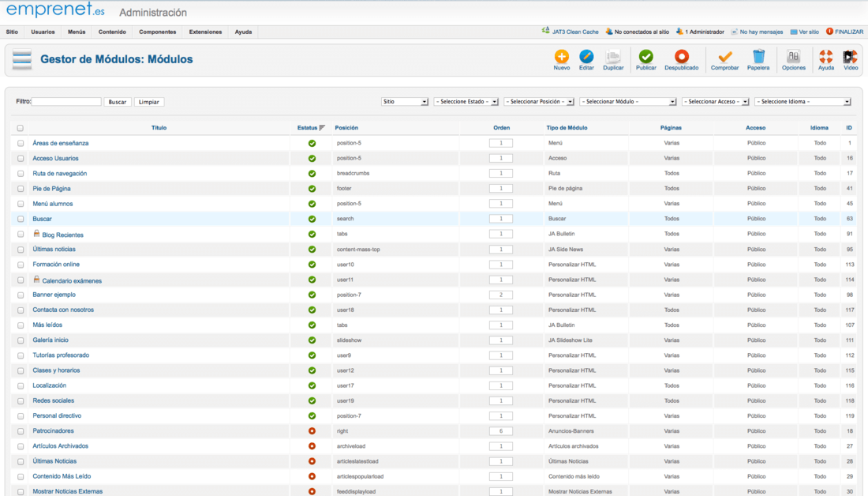Click the Filtro text input field

[66, 101]
